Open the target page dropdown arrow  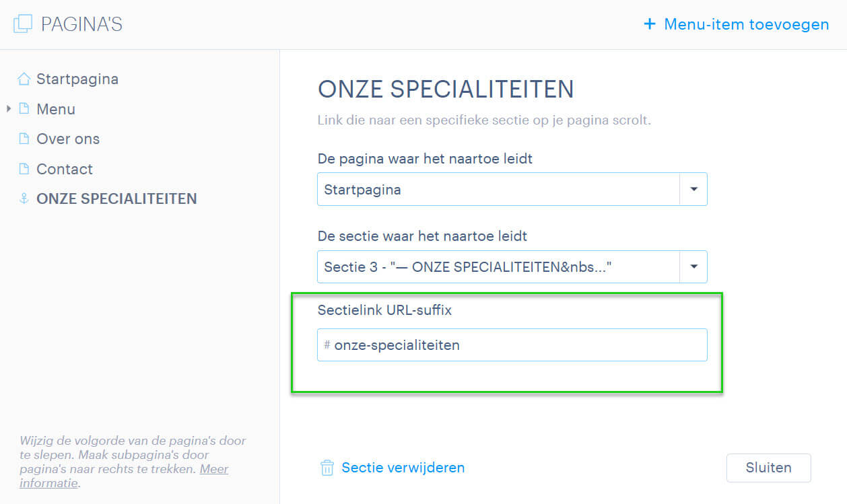point(693,189)
